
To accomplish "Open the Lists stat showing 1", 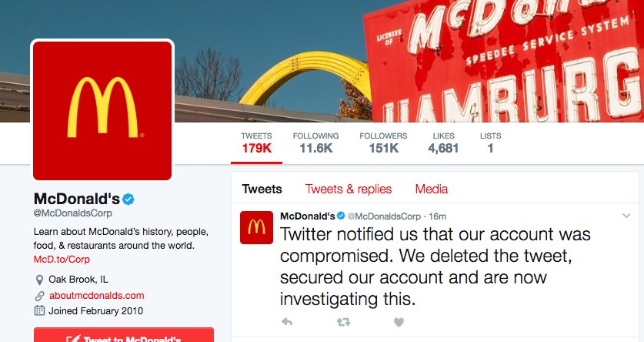I will [x=490, y=143].
